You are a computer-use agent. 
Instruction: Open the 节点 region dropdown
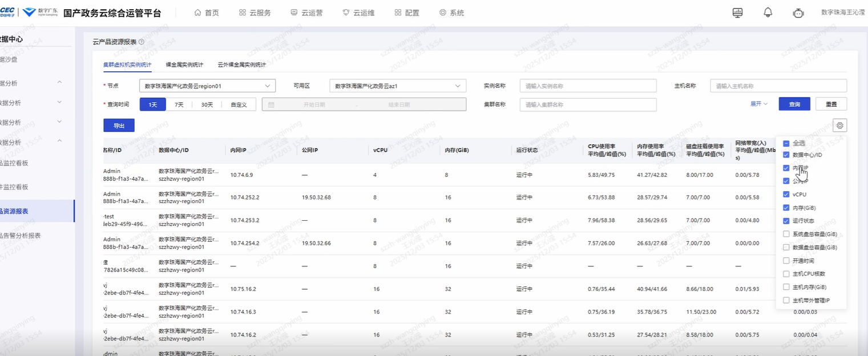coord(207,86)
